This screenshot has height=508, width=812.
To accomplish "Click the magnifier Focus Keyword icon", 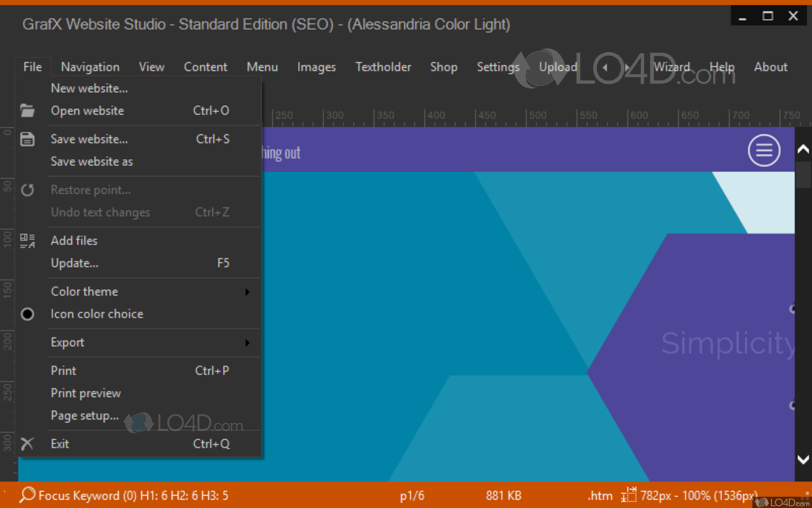I will point(27,495).
